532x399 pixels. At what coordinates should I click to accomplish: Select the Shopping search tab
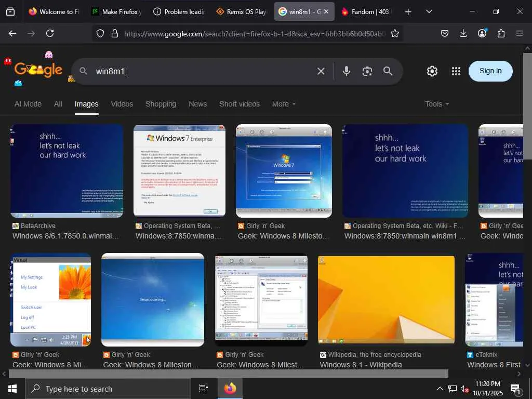(161, 104)
